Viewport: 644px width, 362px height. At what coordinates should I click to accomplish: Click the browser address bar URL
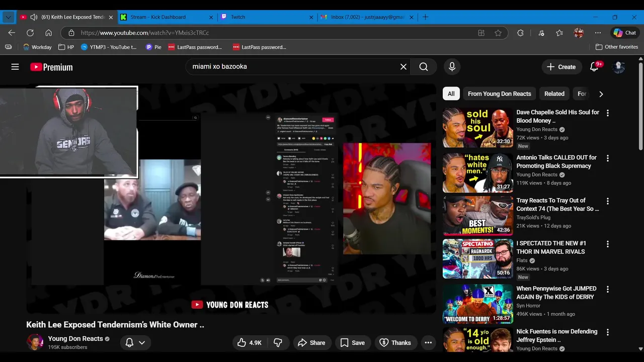point(144,33)
